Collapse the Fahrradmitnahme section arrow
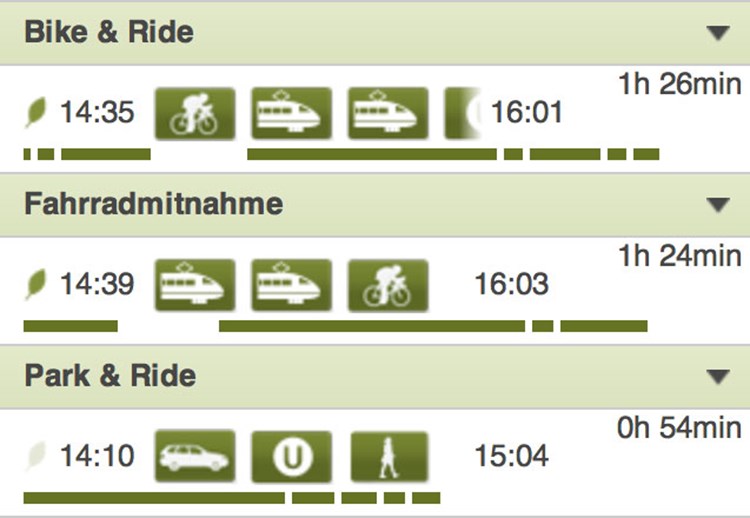Viewport: 750px width, 518px height. point(718,204)
